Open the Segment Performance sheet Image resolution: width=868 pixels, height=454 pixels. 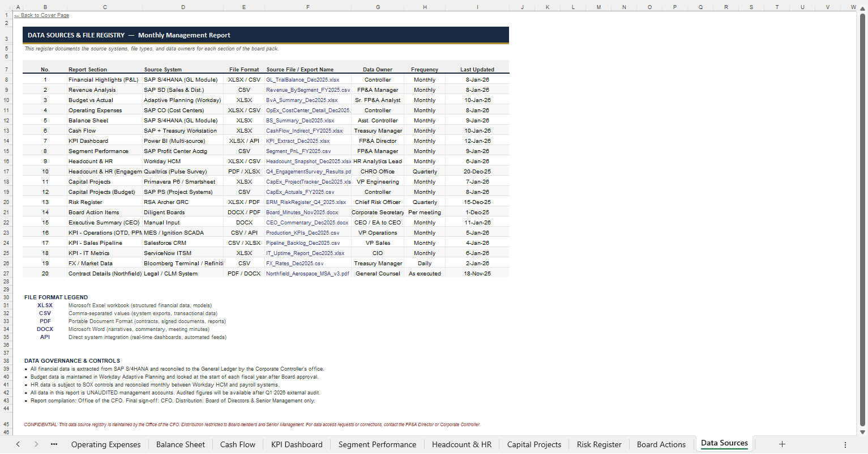pyautogui.click(x=377, y=444)
